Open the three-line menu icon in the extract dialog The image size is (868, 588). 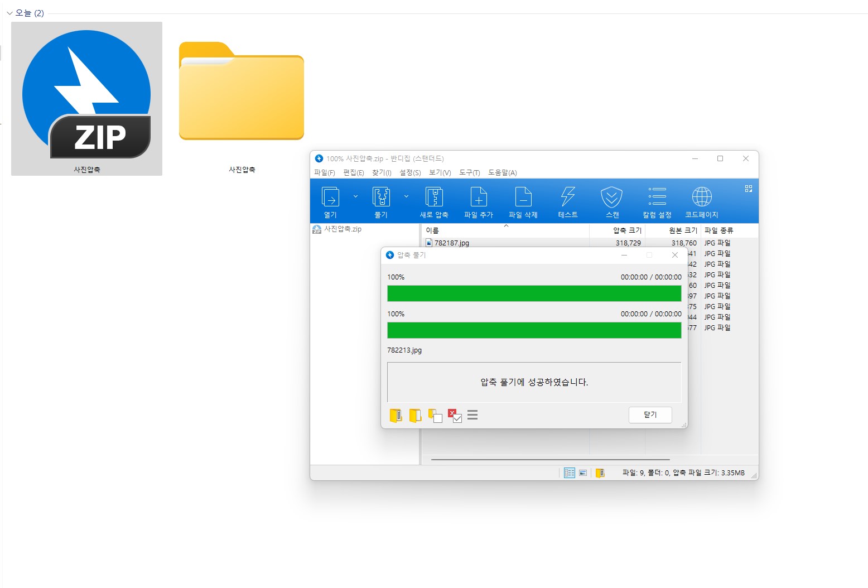point(472,415)
